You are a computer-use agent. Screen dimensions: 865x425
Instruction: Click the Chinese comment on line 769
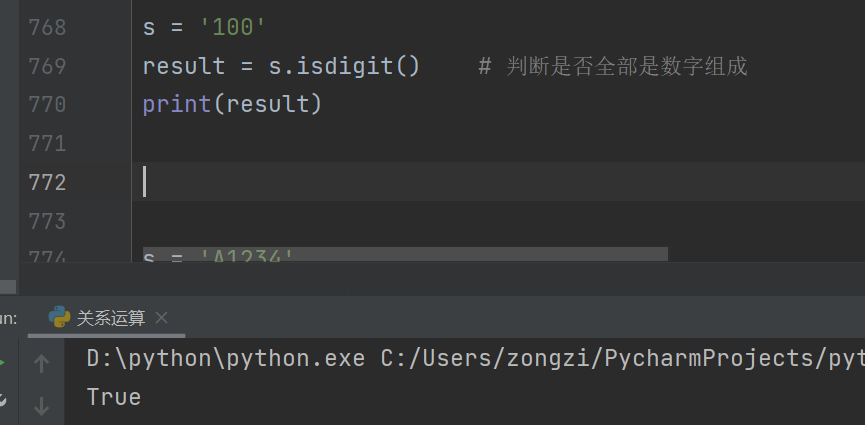tap(626, 66)
